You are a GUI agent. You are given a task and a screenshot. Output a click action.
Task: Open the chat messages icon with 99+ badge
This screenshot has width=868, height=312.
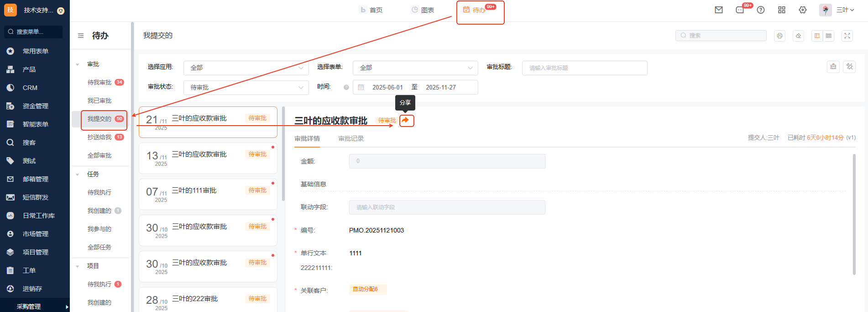(740, 10)
